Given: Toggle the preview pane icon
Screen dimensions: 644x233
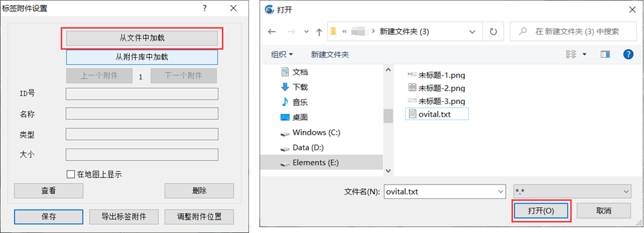Looking at the screenshot, I should pos(606,54).
